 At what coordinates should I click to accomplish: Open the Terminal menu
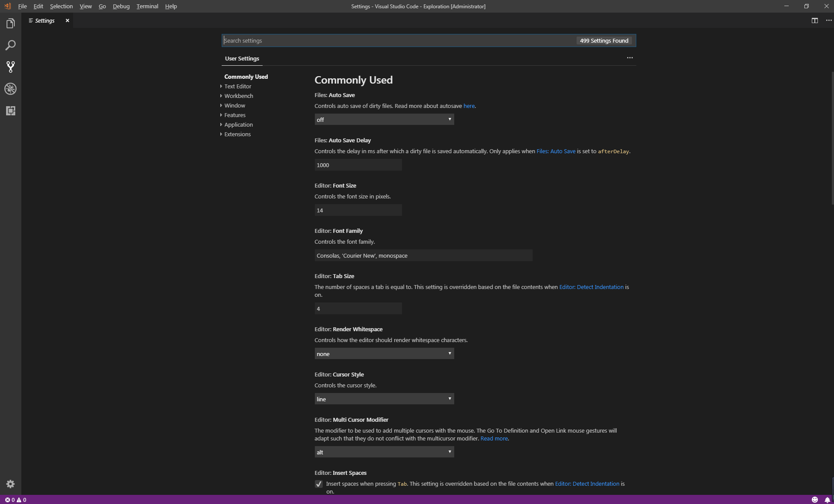pos(147,6)
